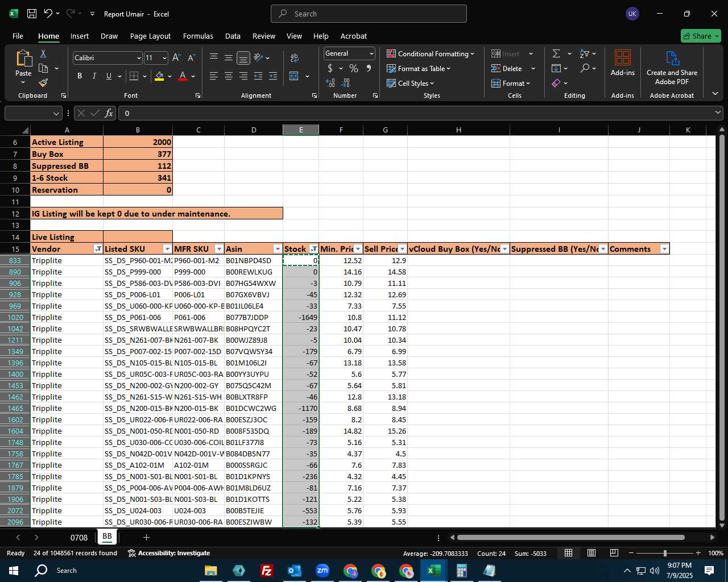Open Listed SKU filter dropdown
Viewport: 728px width, 582px height.
[167, 249]
